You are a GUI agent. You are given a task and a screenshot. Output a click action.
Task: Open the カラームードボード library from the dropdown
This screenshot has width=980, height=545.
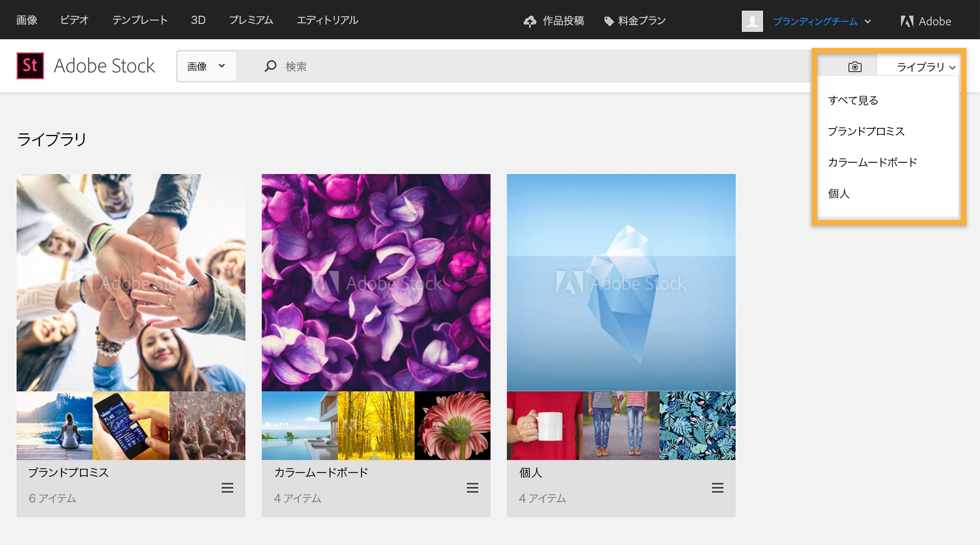coord(872,162)
